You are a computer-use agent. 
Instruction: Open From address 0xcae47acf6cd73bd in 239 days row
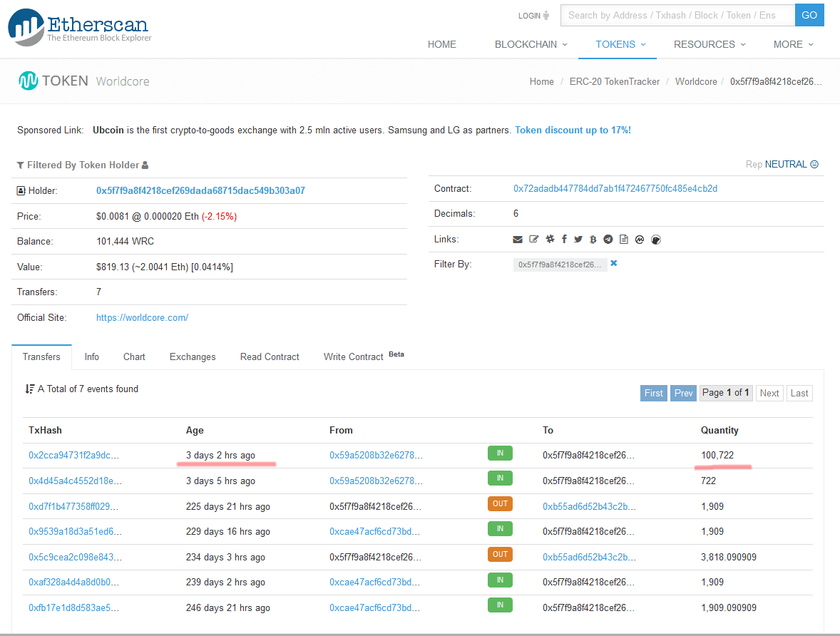pos(374,582)
